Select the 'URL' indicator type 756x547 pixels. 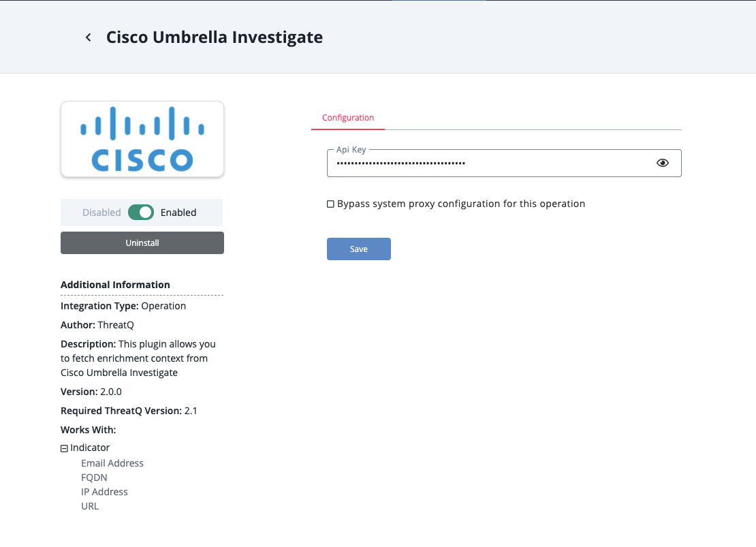[x=90, y=506]
